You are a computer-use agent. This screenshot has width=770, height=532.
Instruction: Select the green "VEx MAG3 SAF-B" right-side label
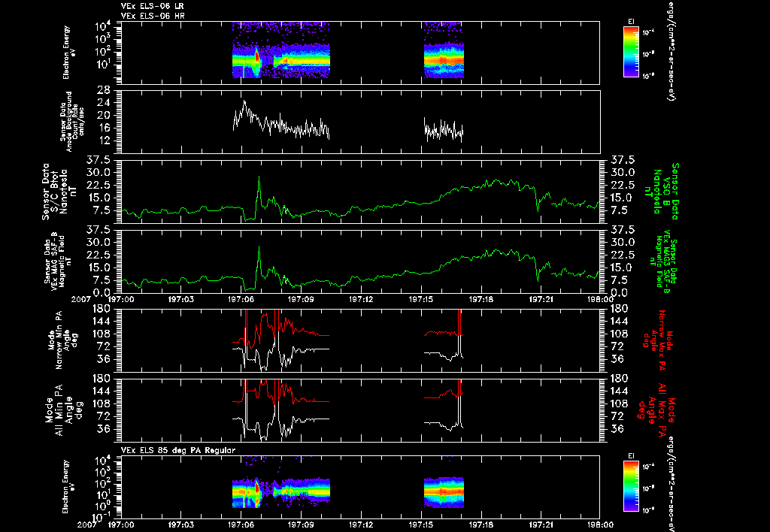(x=663, y=261)
